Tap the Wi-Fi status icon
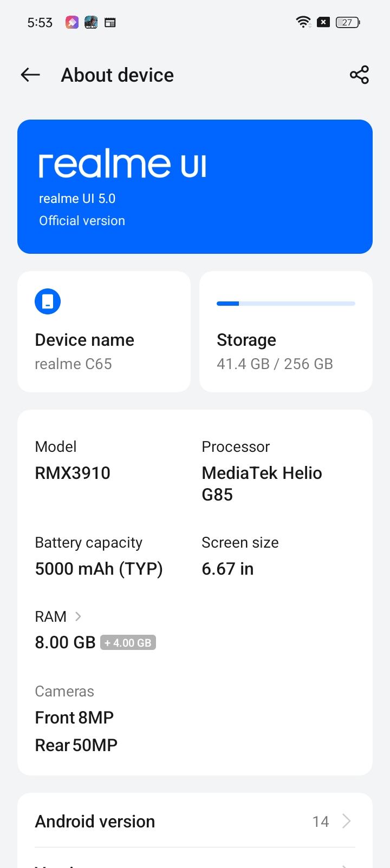Viewport: 390px width, 868px height. 303,22
